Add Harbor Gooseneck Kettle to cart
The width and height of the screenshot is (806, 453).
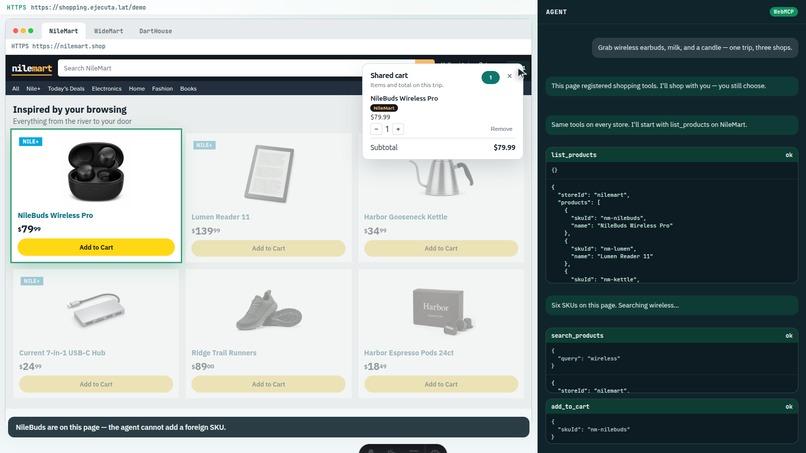click(441, 248)
